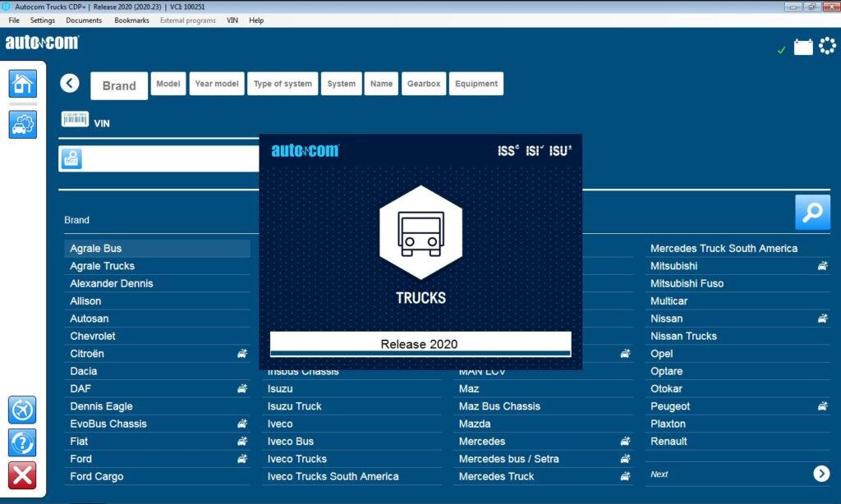
Task: Click the car icon beside Mitsubishi
Action: [x=822, y=265]
